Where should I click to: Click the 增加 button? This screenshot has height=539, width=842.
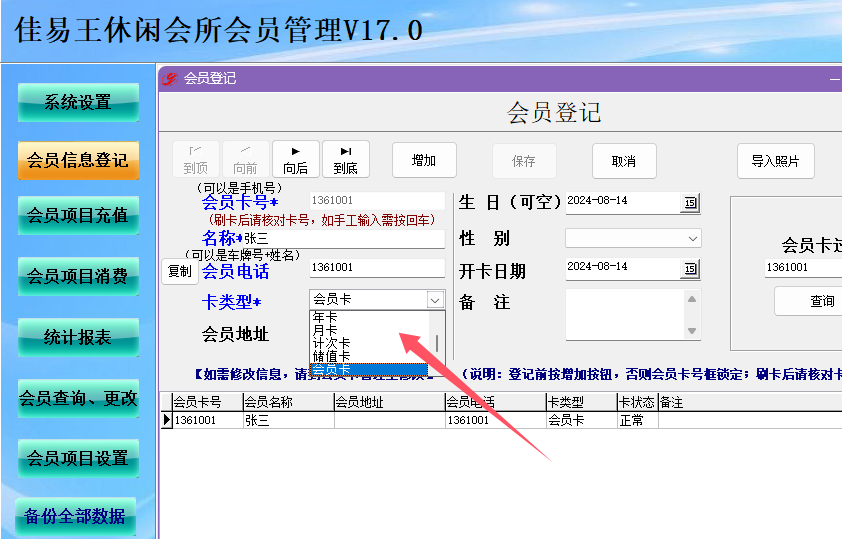(x=424, y=160)
